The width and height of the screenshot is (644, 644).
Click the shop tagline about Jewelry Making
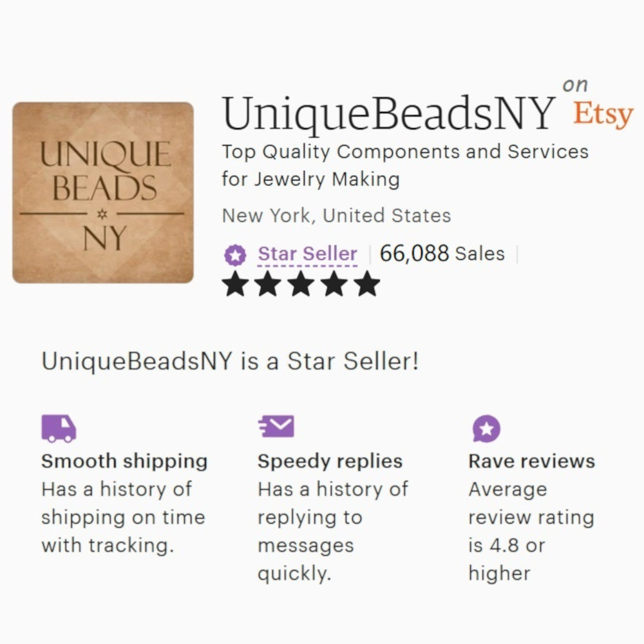point(405,166)
